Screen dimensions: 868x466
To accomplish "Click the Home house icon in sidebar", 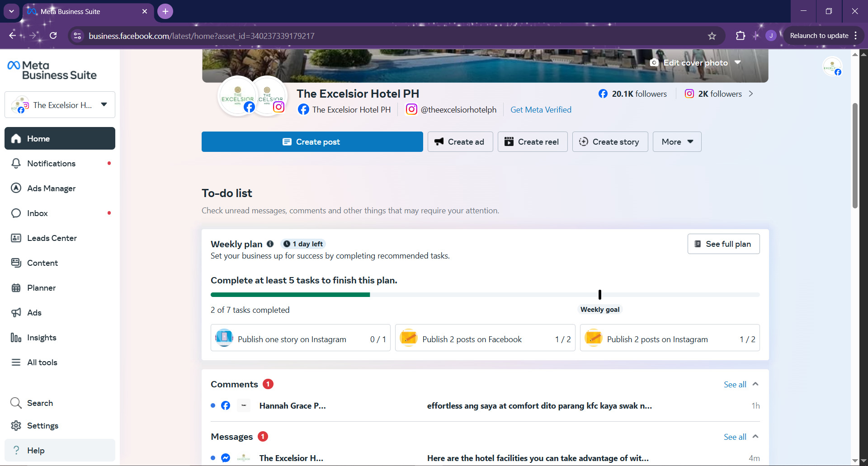I will click(16, 139).
